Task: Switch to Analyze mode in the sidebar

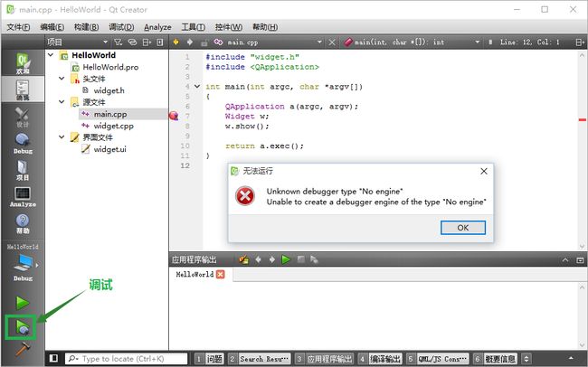Action: coord(23,196)
